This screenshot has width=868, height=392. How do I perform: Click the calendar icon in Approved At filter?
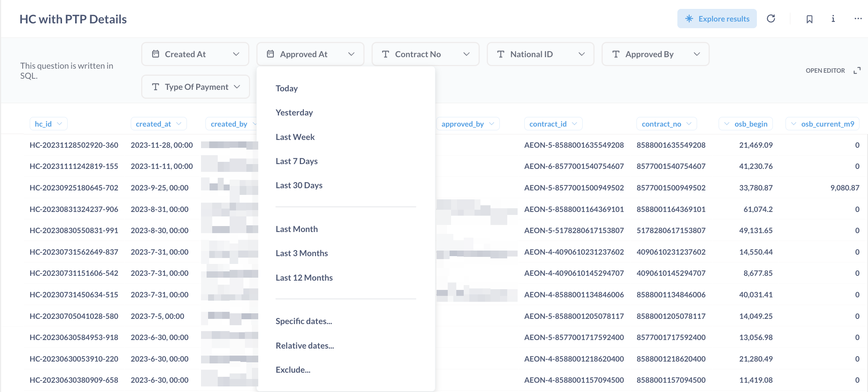point(271,54)
